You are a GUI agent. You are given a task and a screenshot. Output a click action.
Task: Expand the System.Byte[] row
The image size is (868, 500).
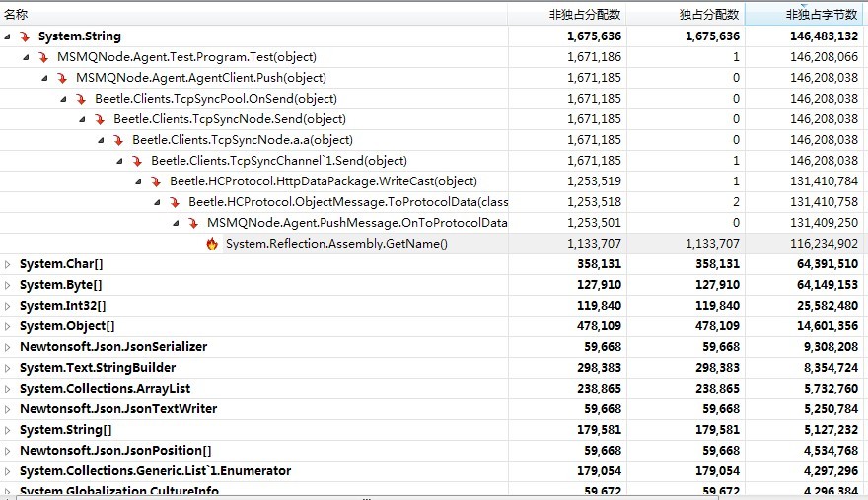7,285
